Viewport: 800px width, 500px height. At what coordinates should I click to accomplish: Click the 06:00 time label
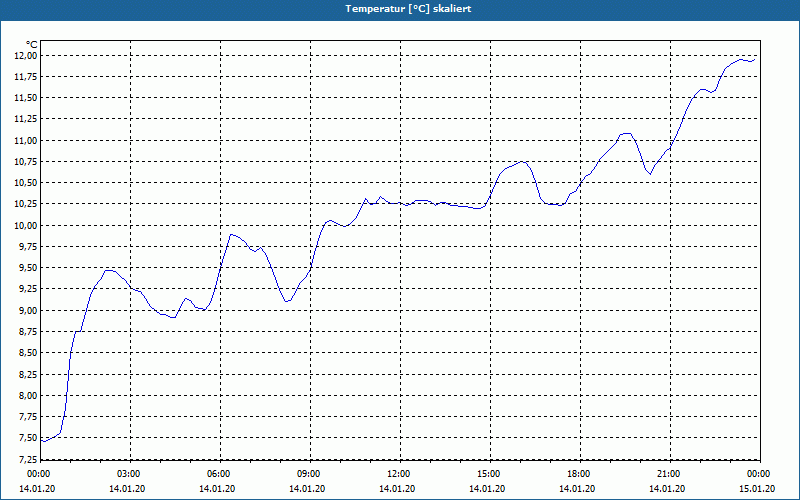217,474
